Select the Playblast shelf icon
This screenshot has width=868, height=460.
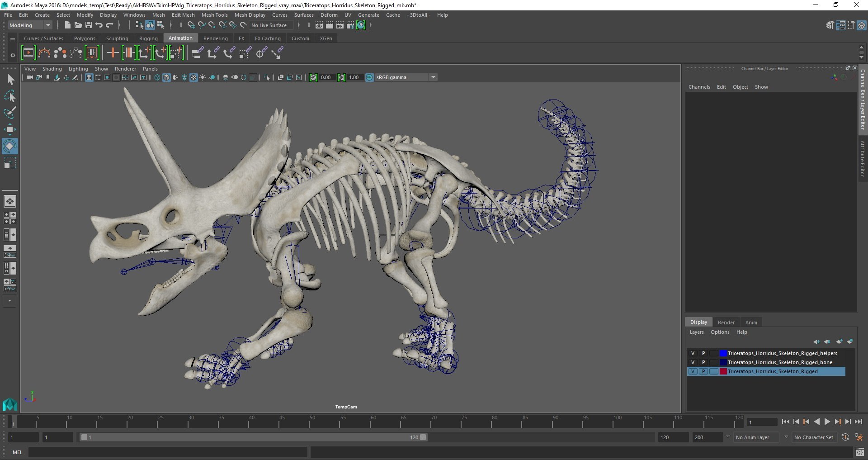point(28,53)
